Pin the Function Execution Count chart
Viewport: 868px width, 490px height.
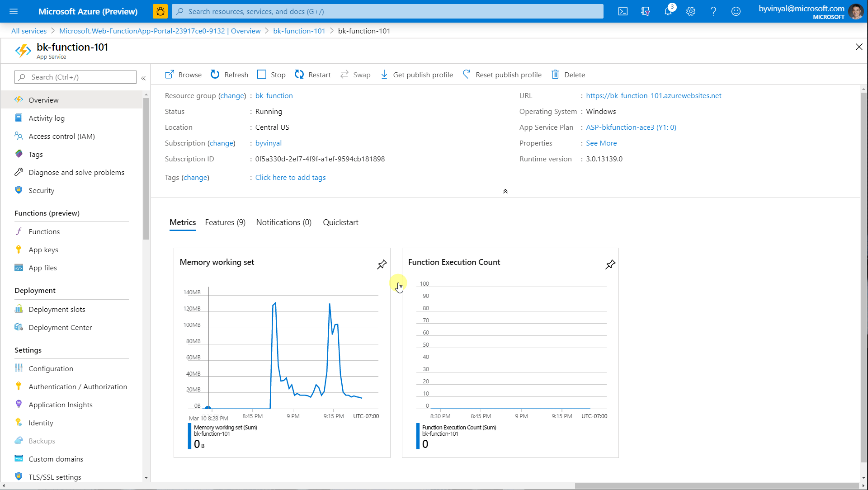(609, 264)
